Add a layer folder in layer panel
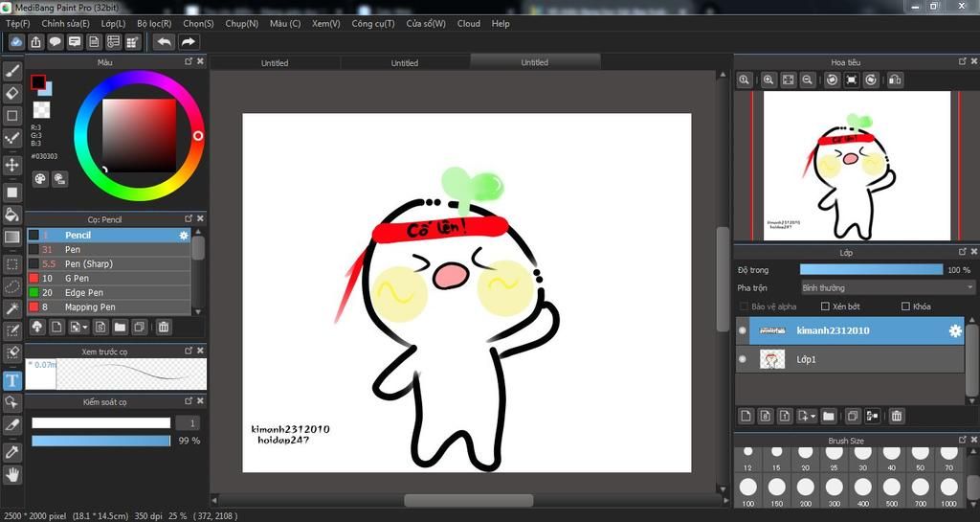Screen dimensions: 980x522 828,416
